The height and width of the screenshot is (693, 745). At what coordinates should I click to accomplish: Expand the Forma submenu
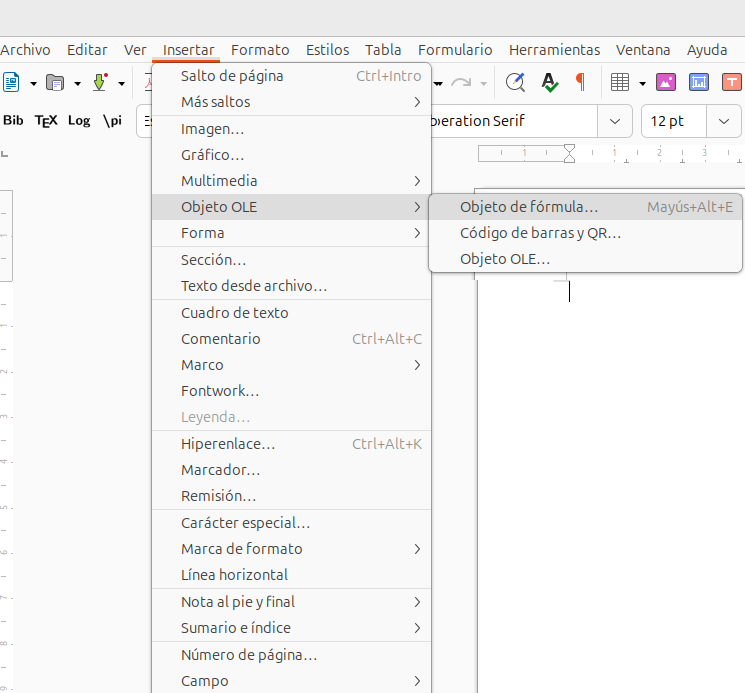[291, 233]
